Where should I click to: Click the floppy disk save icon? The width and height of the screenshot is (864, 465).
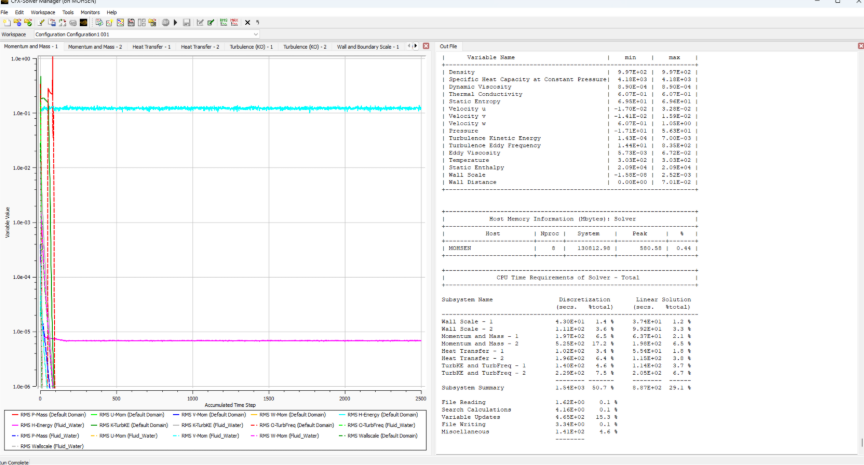(186, 22)
